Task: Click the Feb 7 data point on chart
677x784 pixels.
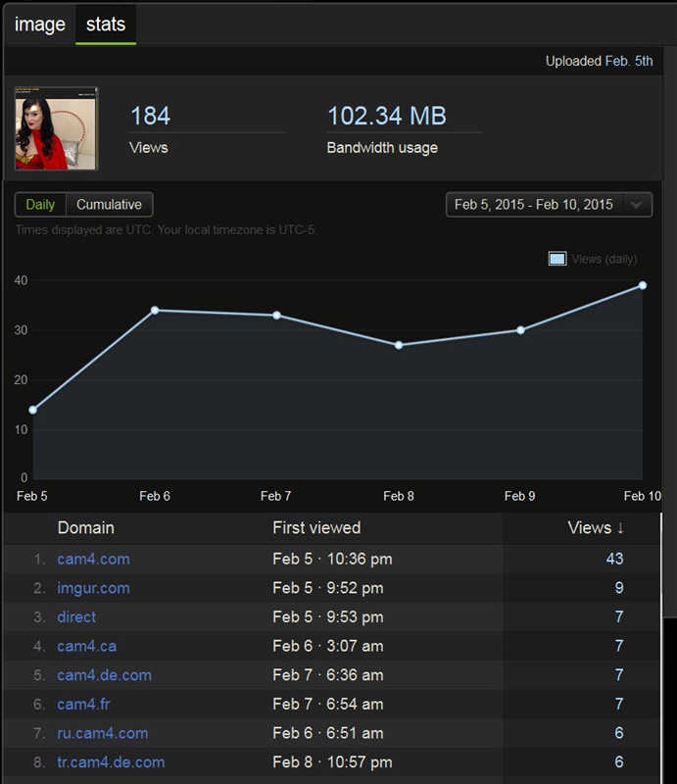Action: (x=276, y=316)
